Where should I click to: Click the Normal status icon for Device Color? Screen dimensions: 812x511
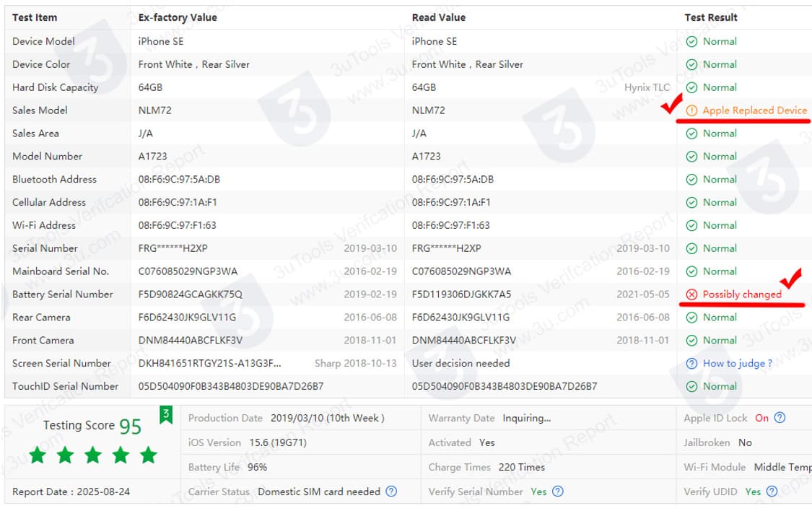coord(691,64)
